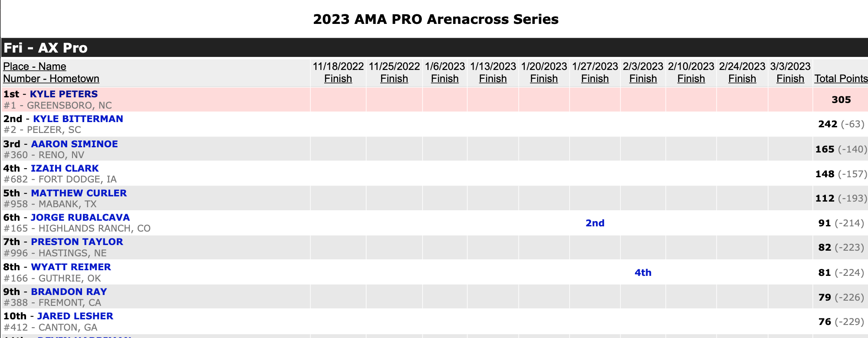The height and width of the screenshot is (338, 868).
Task: Open Matthew Curler profile link
Action: (79, 193)
